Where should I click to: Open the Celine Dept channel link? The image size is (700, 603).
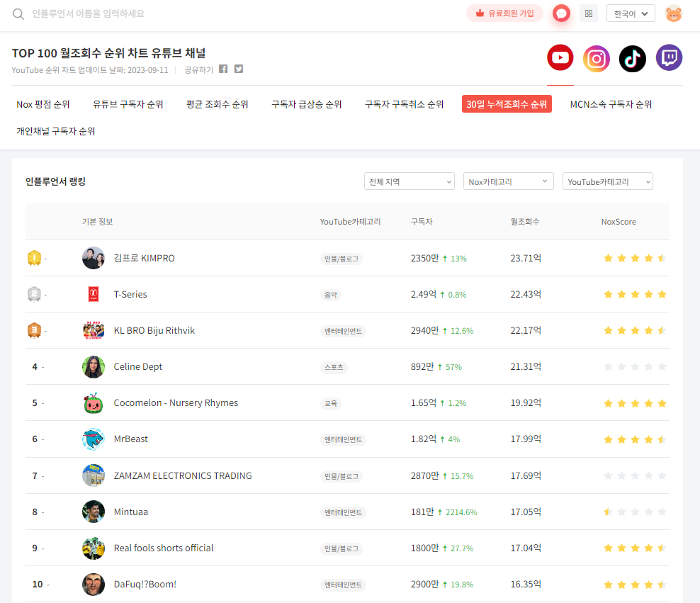[138, 367]
